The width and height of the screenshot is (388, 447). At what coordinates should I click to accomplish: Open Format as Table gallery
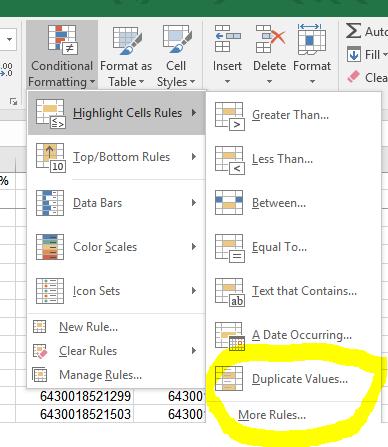pos(126,55)
